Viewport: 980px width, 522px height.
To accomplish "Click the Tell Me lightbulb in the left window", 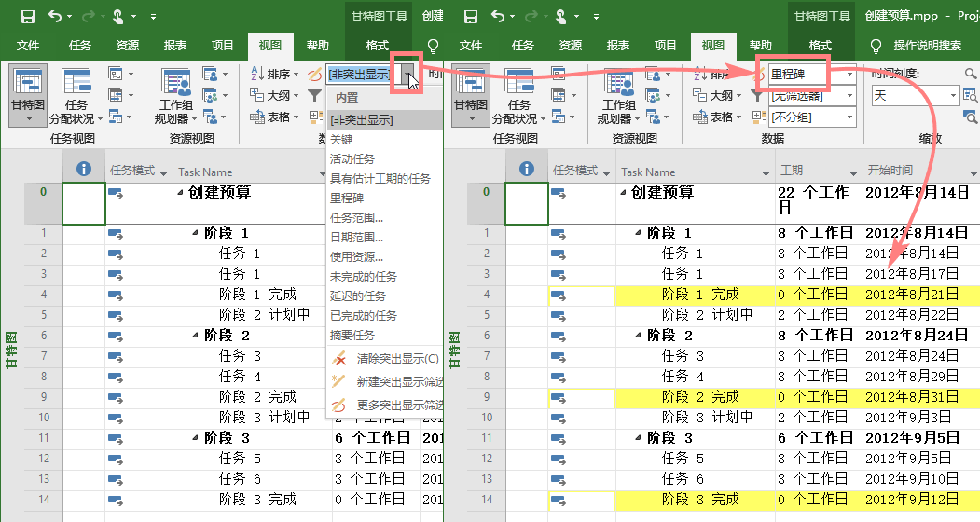I will click(x=433, y=46).
